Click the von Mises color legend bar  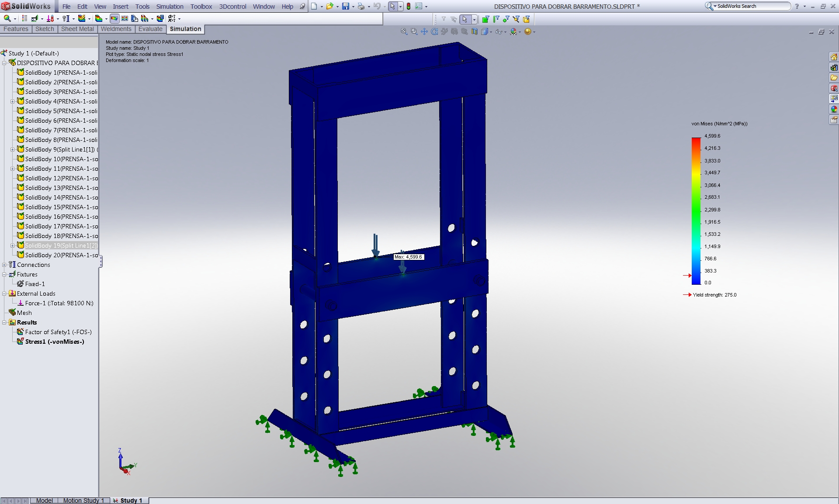coord(696,211)
